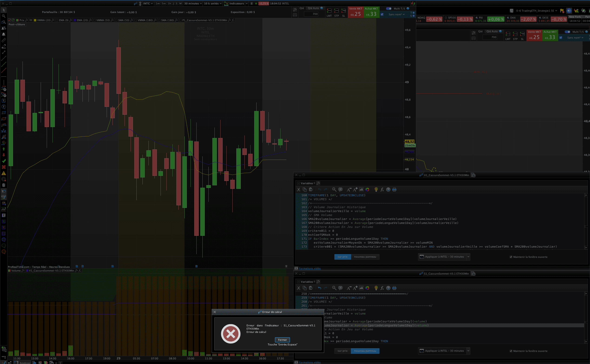590x364 pixels.
Task: Select 'sur prix' tab in S1 editor
Action: pos(342,351)
